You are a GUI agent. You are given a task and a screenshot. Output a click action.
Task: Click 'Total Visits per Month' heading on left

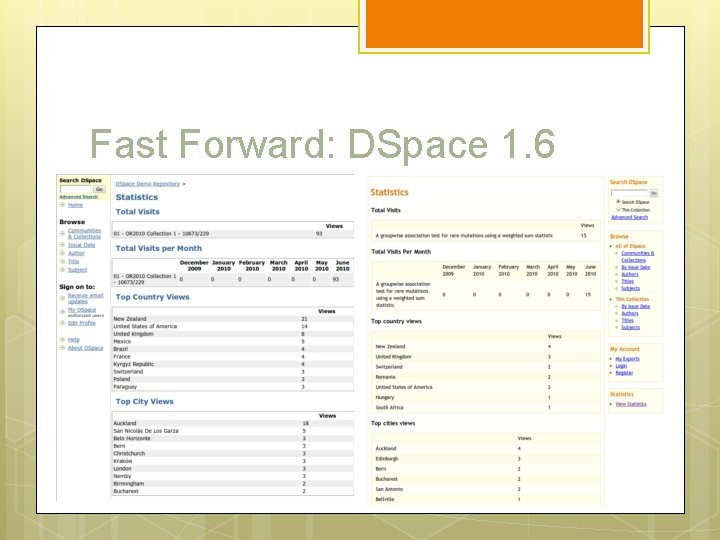(158, 248)
